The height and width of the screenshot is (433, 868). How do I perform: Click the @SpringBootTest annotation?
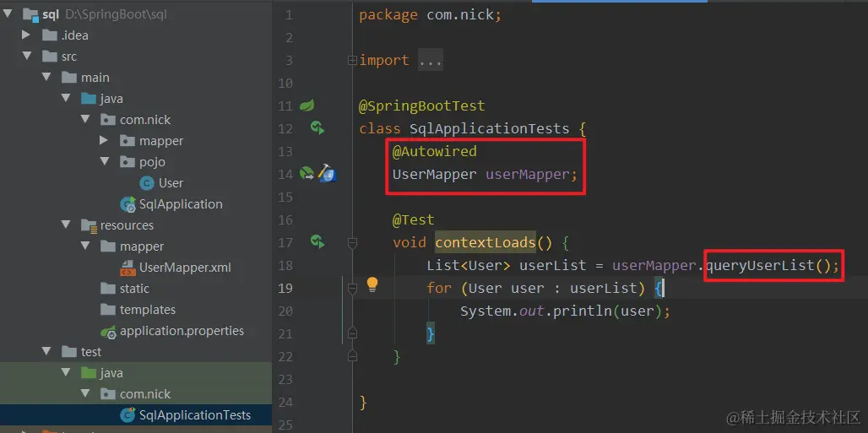tap(422, 106)
